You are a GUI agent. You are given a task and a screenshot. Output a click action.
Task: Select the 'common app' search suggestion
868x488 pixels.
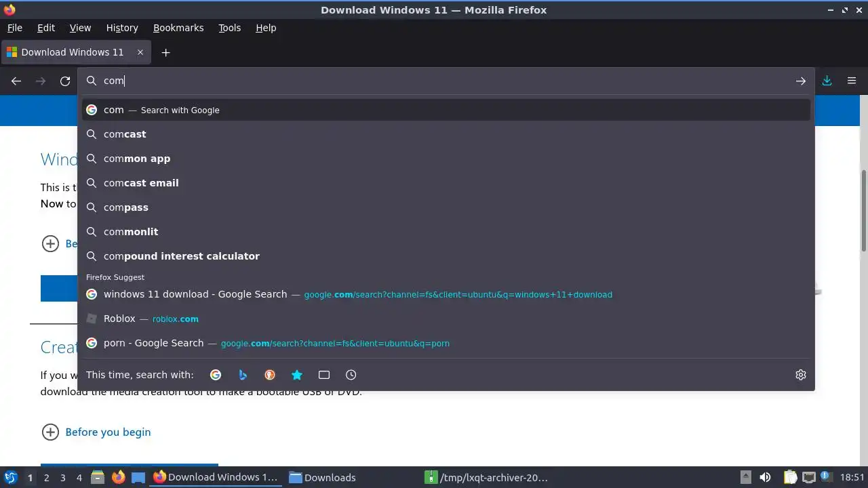tap(446, 159)
